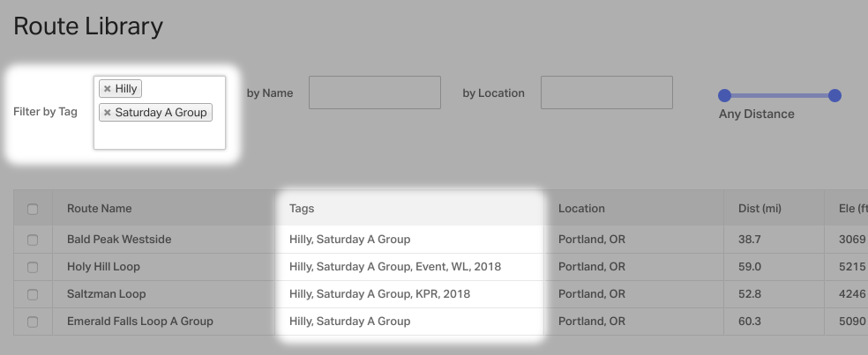The width and height of the screenshot is (868, 355).
Task: Open the Saltzman Loop route
Action: (x=106, y=293)
